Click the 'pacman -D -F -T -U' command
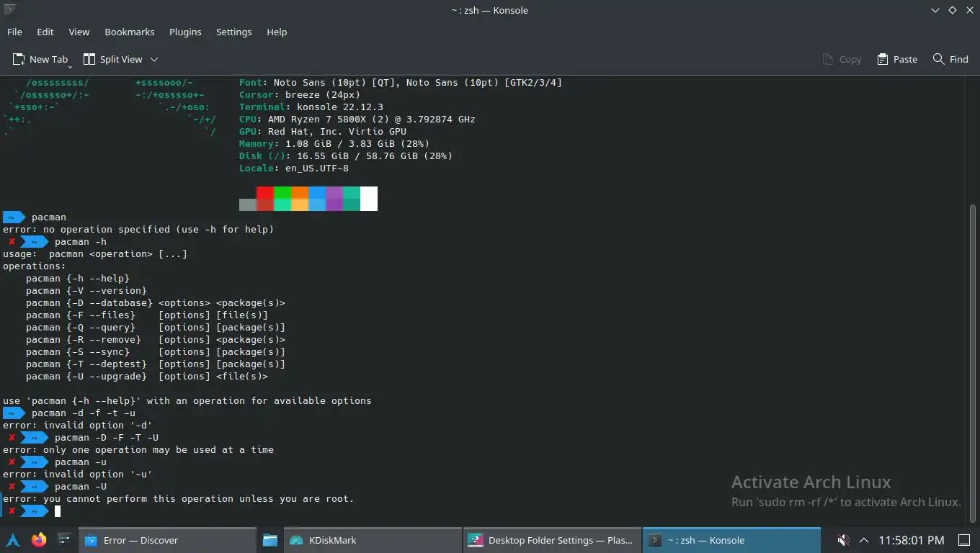Image resolution: width=980 pixels, height=553 pixels. [x=107, y=437]
